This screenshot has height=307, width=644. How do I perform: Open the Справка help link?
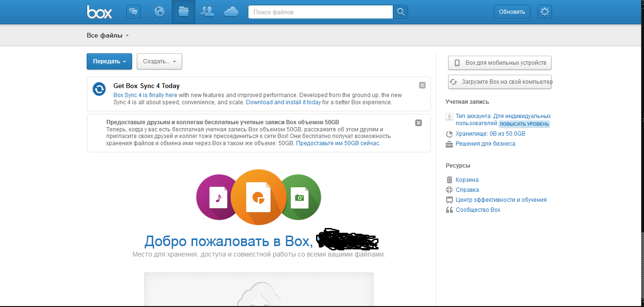click(x=467, y=190)
